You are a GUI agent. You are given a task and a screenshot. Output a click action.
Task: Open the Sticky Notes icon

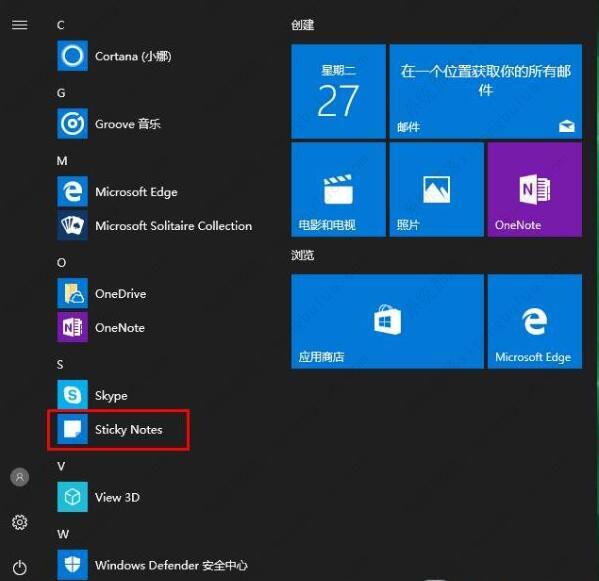pos(72,429)
